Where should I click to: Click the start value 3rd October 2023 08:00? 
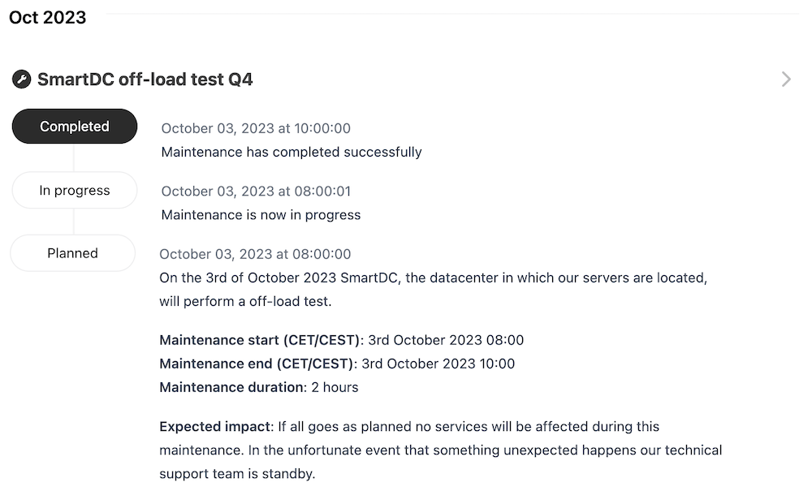click(446, 340)
